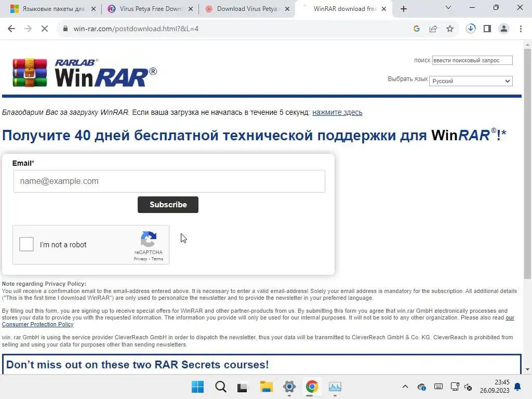Click the 'Получите 40 дней' headline
Viewport: 532px width, 399px height.
(254, 135)
